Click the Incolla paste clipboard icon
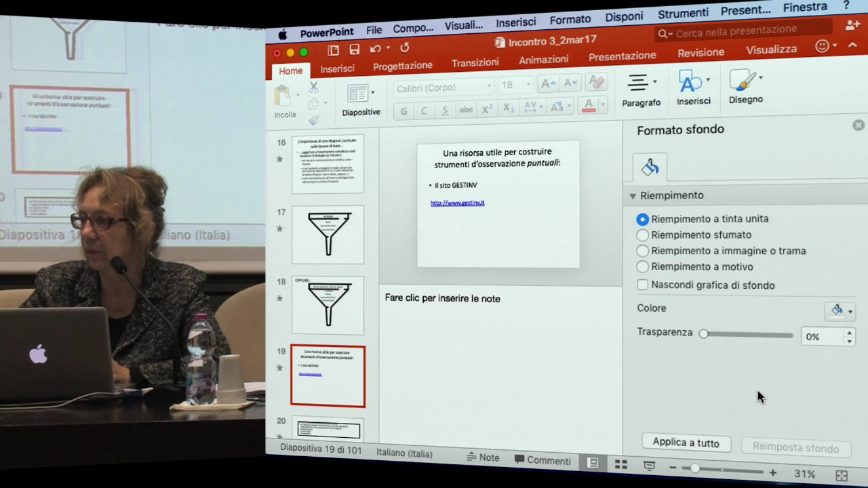This screenshot has height=488, width=868. [x=283, y=96]
